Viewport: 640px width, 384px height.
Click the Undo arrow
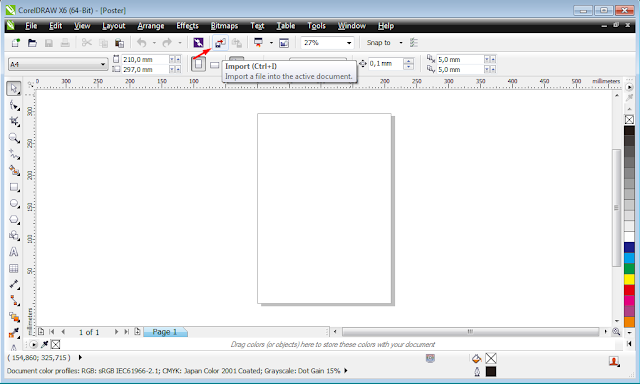[x=142, y=42]
